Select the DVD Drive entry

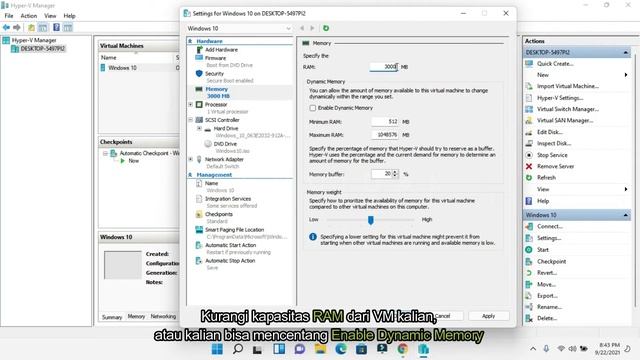[x=224, y=144]
